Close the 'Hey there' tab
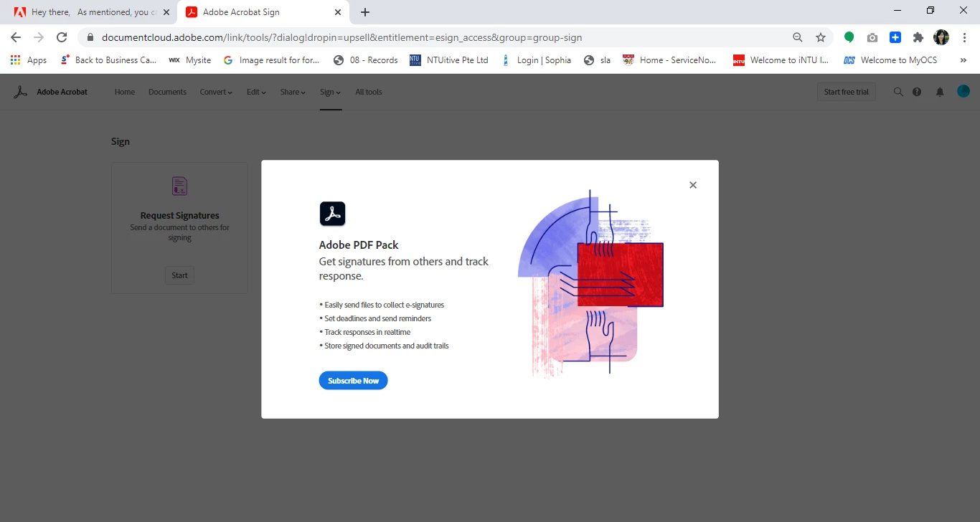 (x=166, y=12)
